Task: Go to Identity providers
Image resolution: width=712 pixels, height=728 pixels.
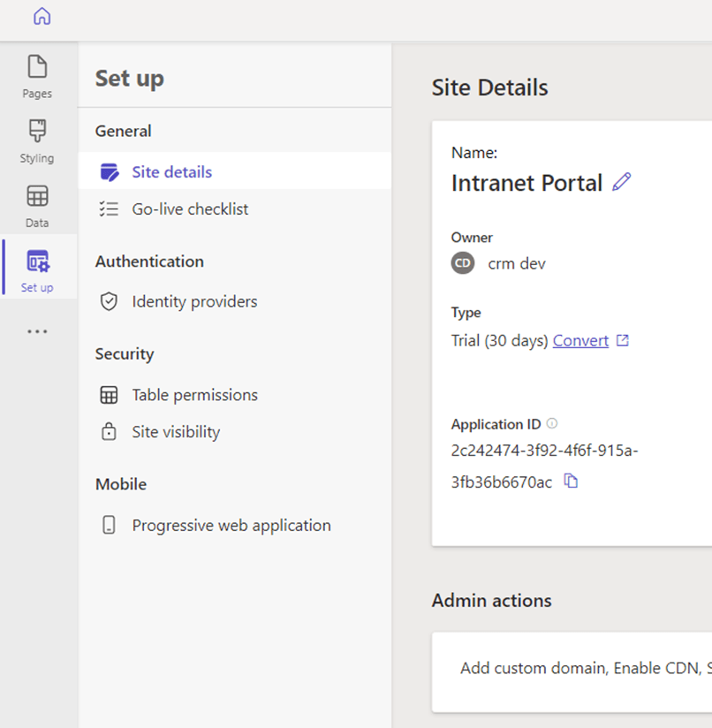Action: coord(194,301)
